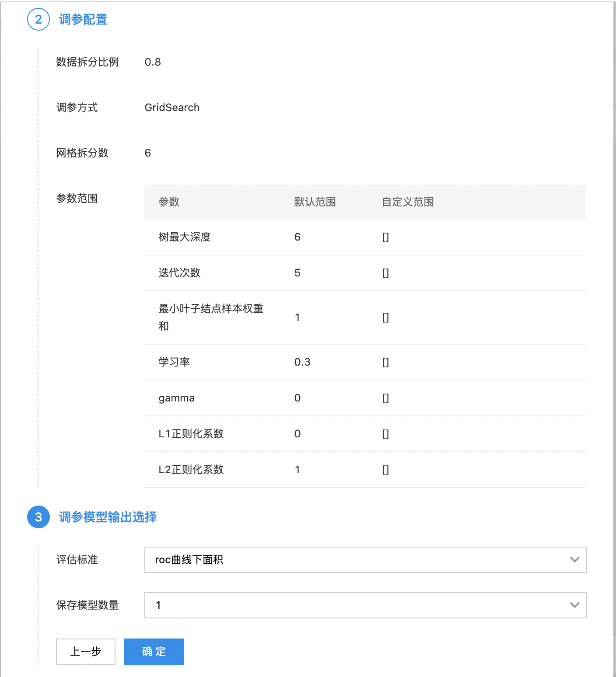
Task: Click the 最小叶子结点样本权重和 parameter name
Action: pos(211,318)
